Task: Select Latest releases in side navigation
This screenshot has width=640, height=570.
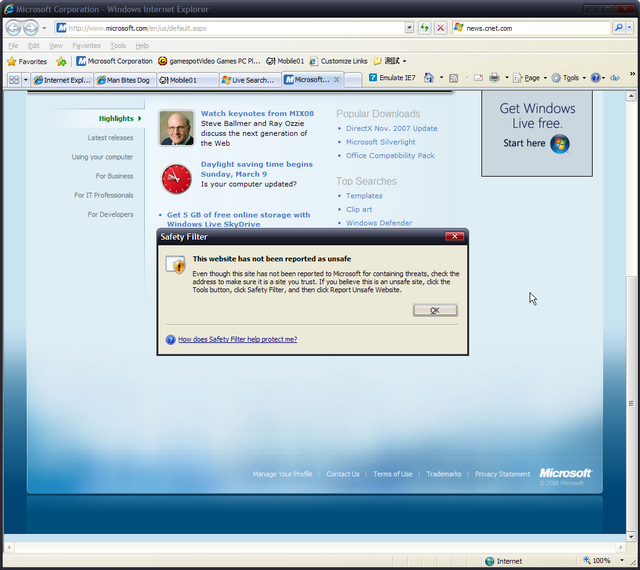Action: coord(110,138)
